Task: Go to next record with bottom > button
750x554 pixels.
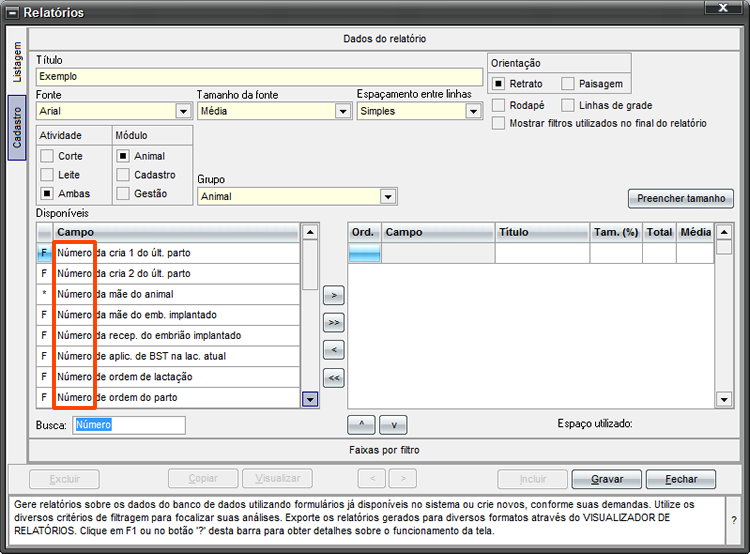Action: [403, 478]
